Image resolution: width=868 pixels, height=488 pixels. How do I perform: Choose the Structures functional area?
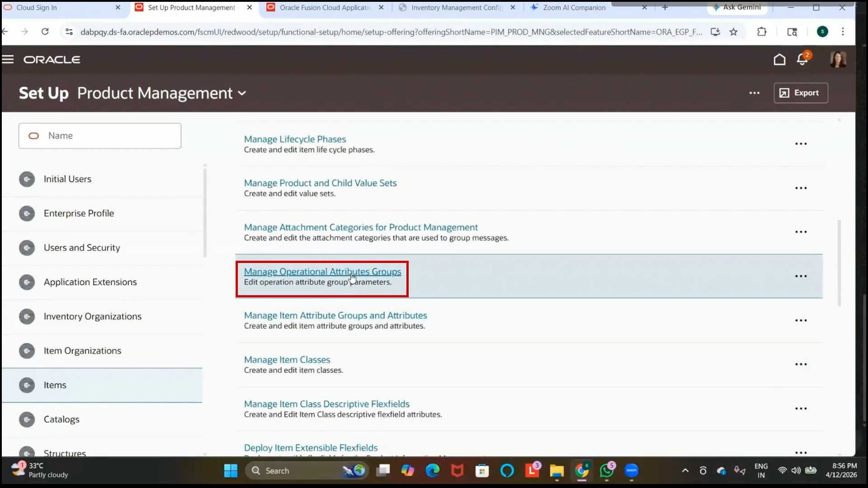65,453
